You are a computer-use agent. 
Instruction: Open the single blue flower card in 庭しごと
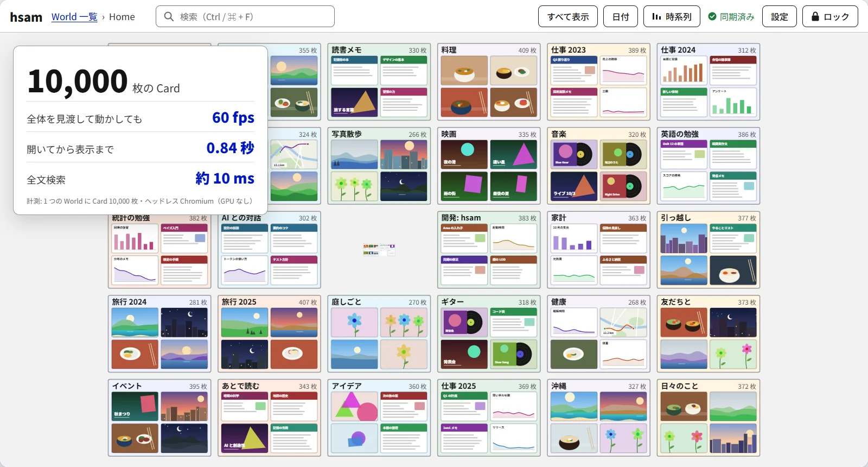354,323
